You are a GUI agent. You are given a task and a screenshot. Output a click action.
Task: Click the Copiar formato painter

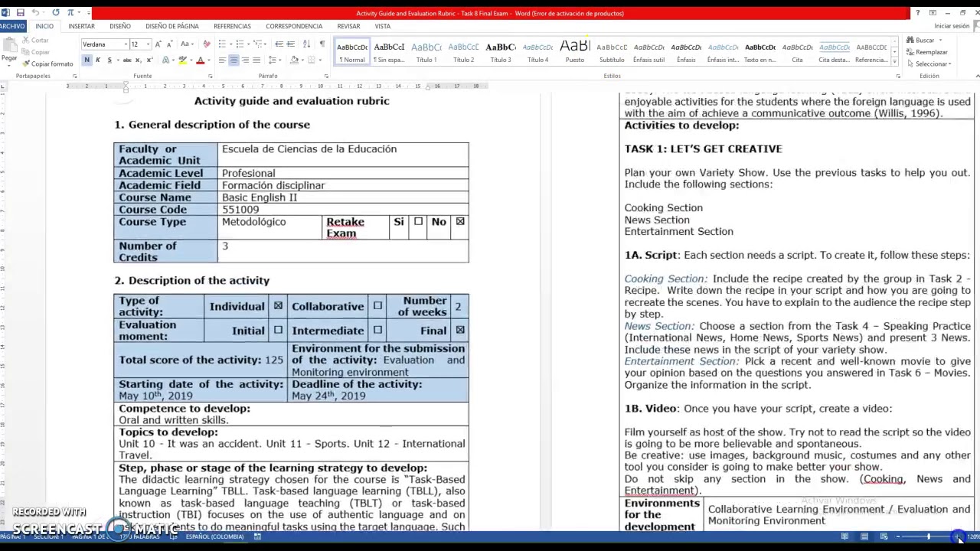coord(48,64)
